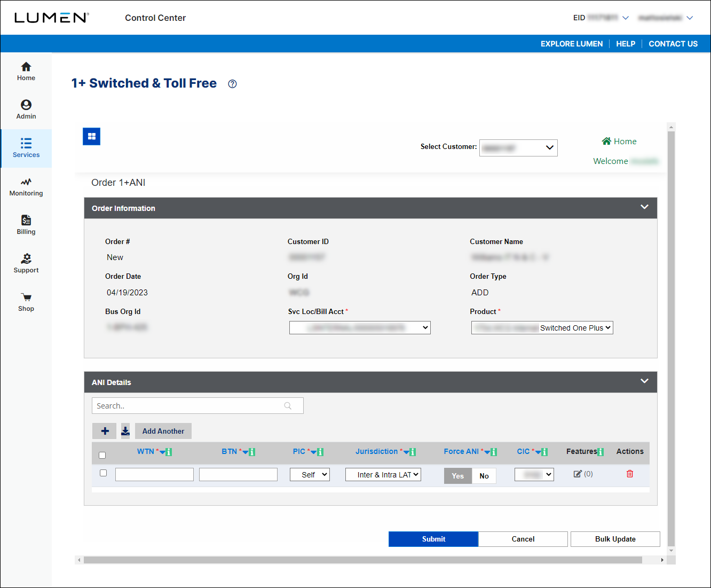Screen dimensions: 711x588
Task: Open the PIC dropdown showing Self
Action: click(310, 474)
